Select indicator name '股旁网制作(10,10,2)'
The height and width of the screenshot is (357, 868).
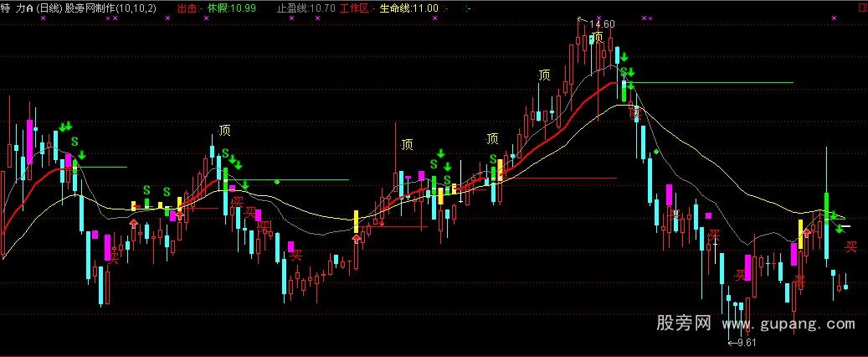110,8
